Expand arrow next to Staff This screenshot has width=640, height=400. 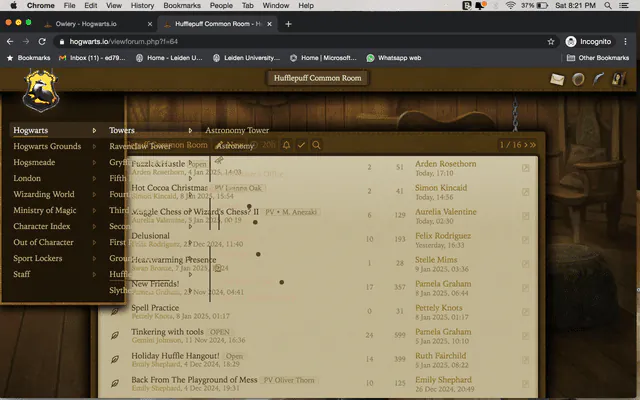pos(94,274)
